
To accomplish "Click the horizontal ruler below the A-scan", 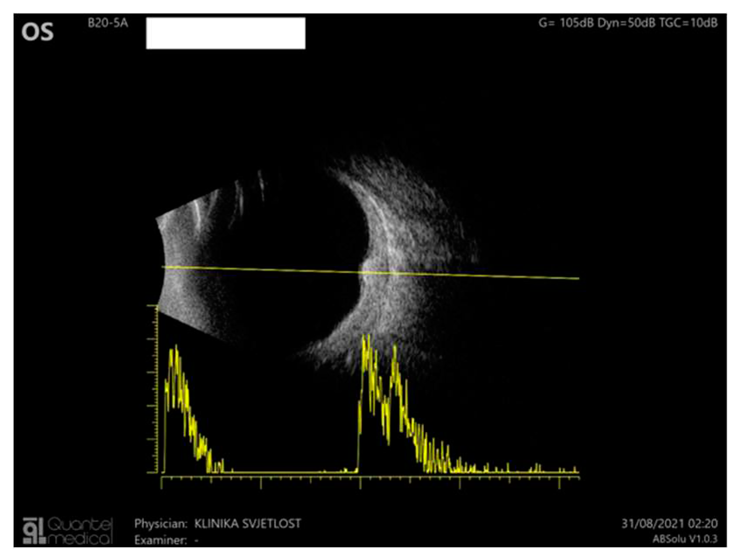I will click(x=370, y=478).
